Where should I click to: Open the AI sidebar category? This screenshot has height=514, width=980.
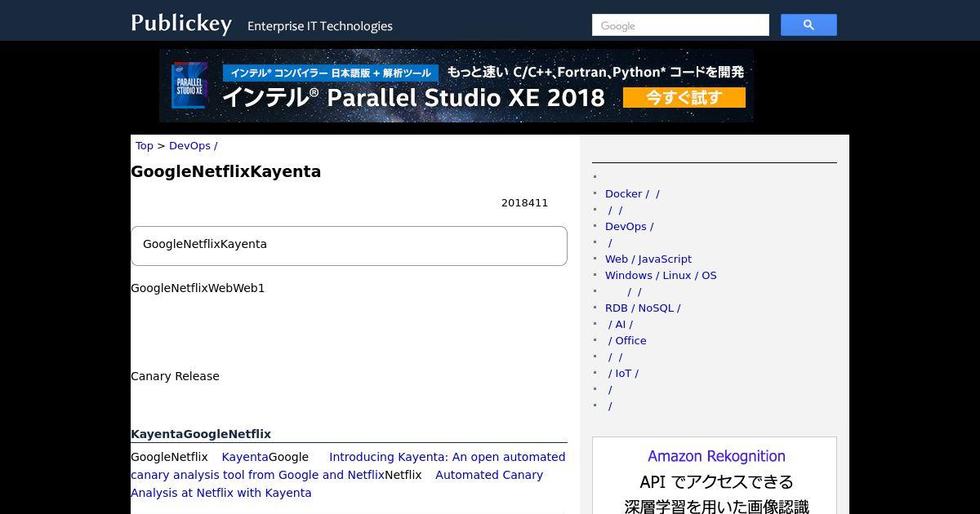point(620,325)
